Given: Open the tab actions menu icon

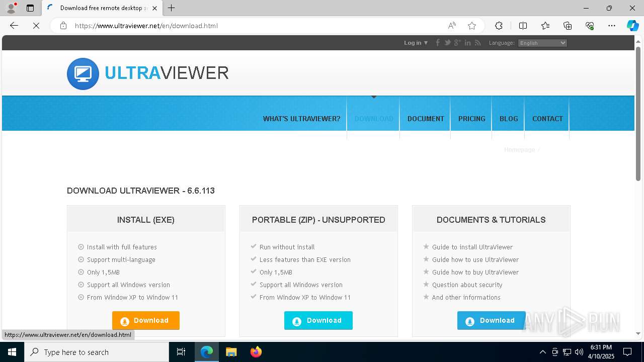Looking at the screenshot, I should tap(30, 8).
